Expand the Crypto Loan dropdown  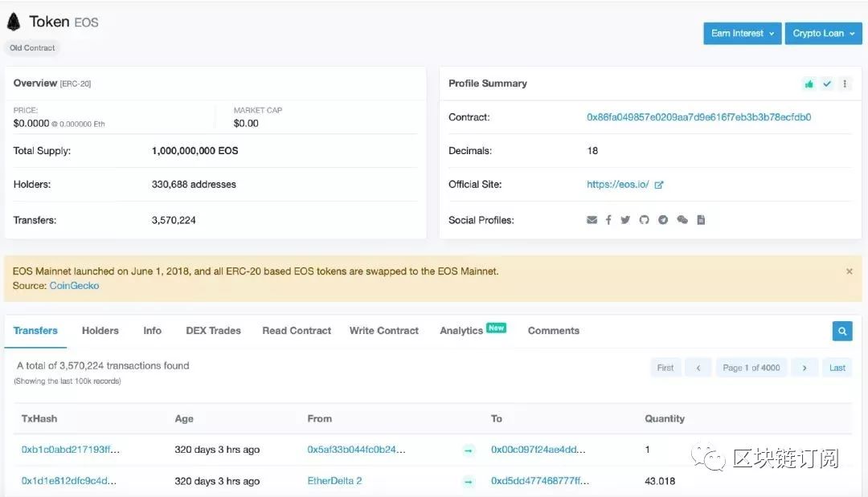point(822,34)
